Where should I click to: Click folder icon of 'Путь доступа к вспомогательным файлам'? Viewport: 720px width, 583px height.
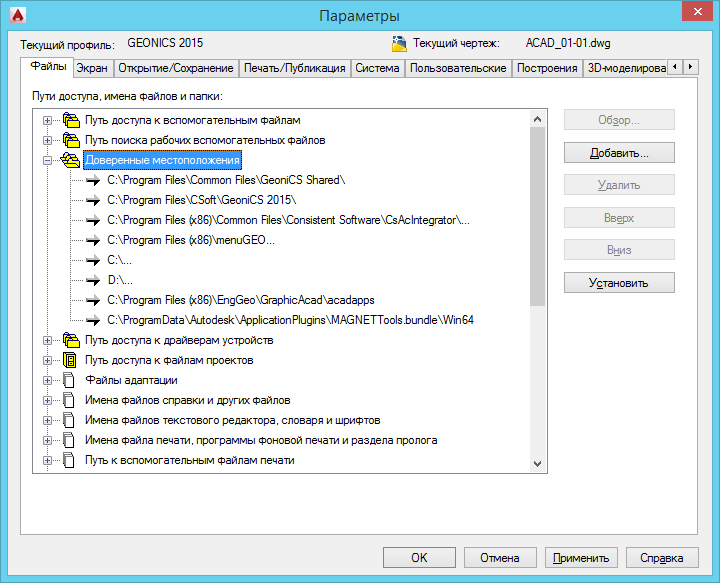[x=71, y=120]
